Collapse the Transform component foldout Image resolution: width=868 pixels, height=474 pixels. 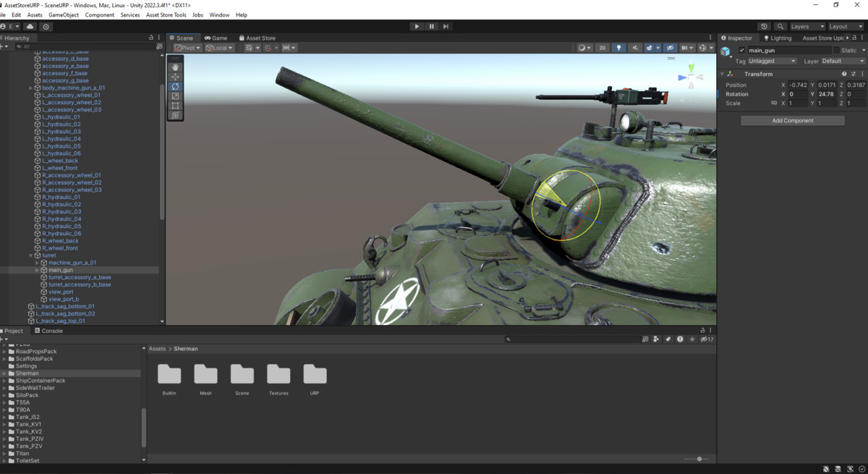[722, 74]
